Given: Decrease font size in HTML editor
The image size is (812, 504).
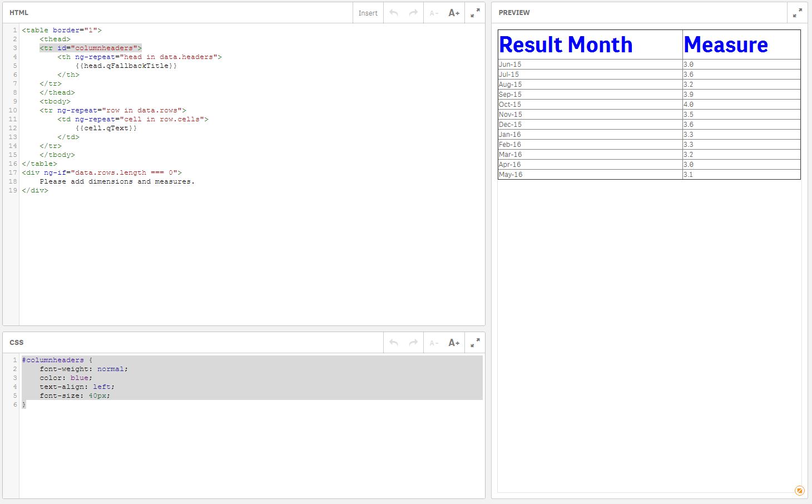Looking at the screenshot, I should [x=434, y=13].
